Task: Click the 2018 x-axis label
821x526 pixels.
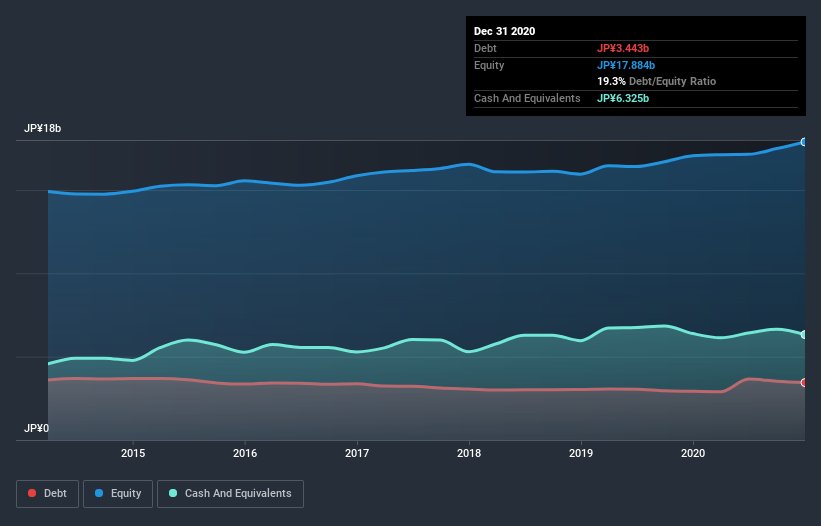Action: tap(469, 453)
